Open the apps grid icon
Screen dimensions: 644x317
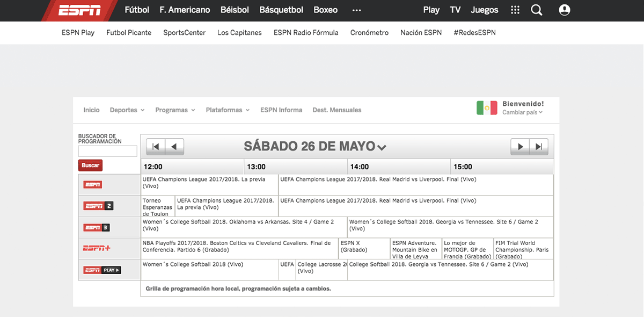515,10
